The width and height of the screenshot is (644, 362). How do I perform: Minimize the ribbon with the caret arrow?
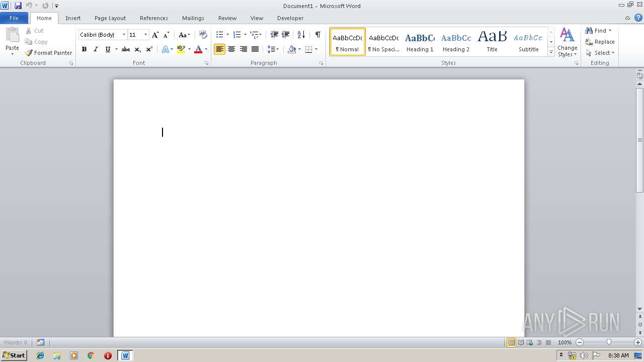point(627,18)
